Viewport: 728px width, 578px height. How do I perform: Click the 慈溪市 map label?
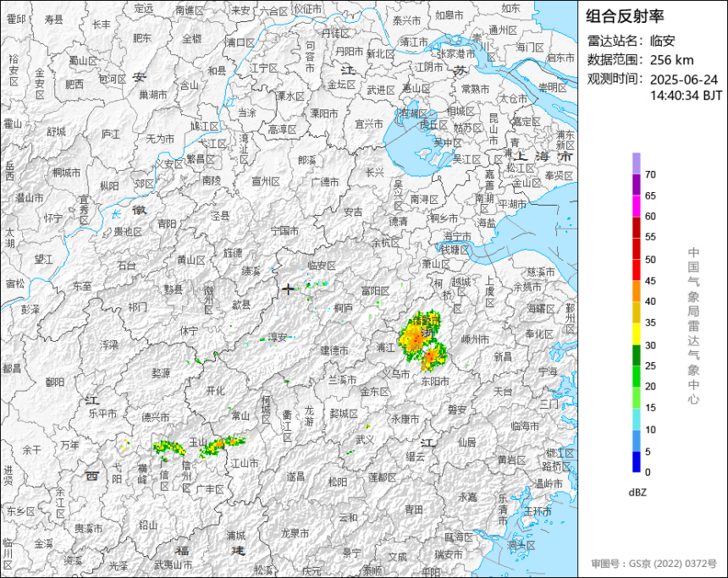click(x=541, y=272)
